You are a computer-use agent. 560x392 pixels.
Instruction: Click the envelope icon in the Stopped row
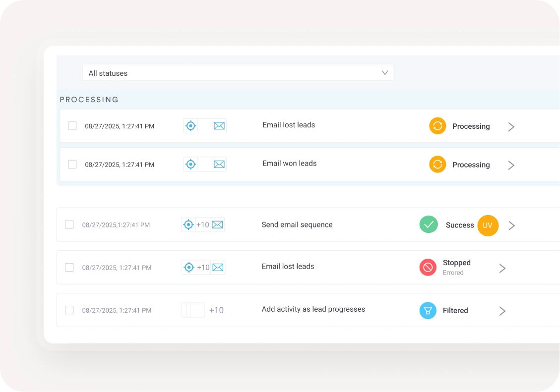tap(218, 268)
